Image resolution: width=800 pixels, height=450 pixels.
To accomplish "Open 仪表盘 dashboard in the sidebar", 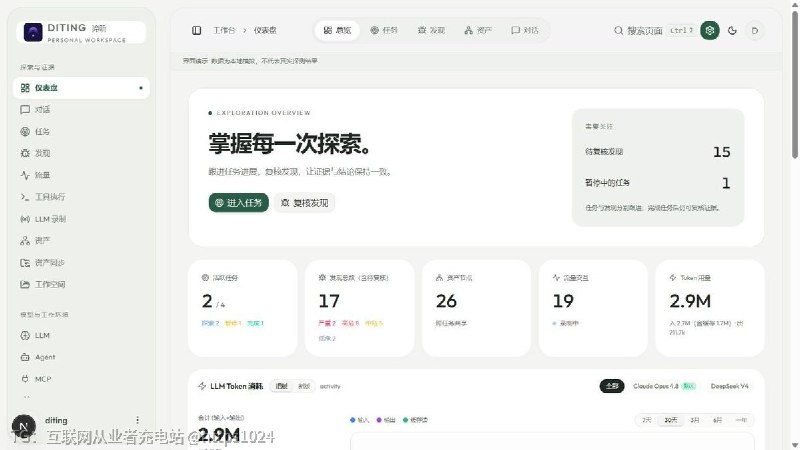I will coord(81,88).
